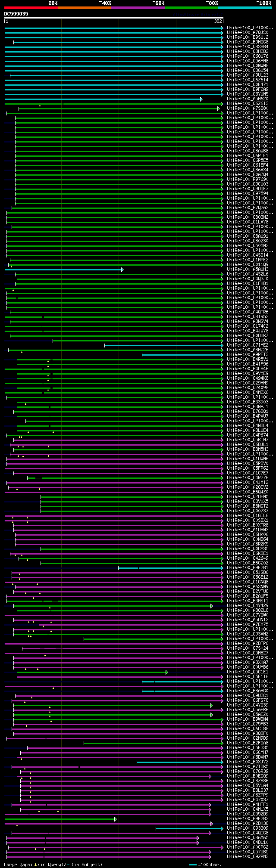The image size is (276, 868).
Task: Select the UniRef100_O42649 label
Action: [x=248, y=558]
